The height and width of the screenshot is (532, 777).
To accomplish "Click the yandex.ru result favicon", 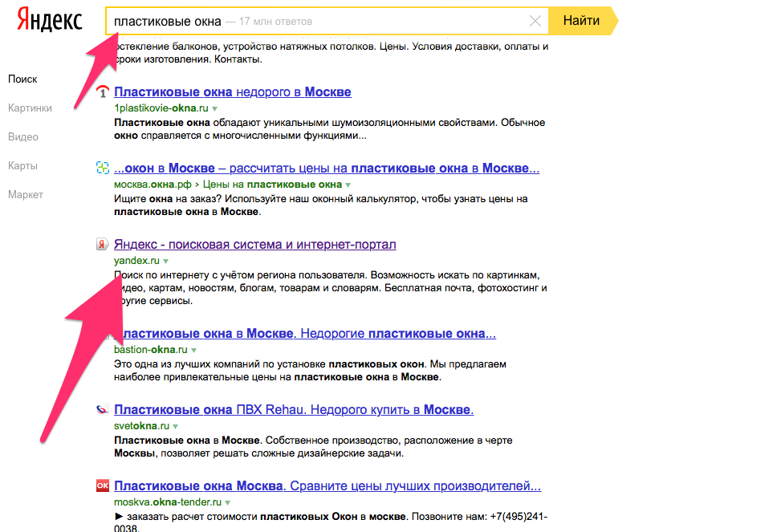I will (102, 244).
